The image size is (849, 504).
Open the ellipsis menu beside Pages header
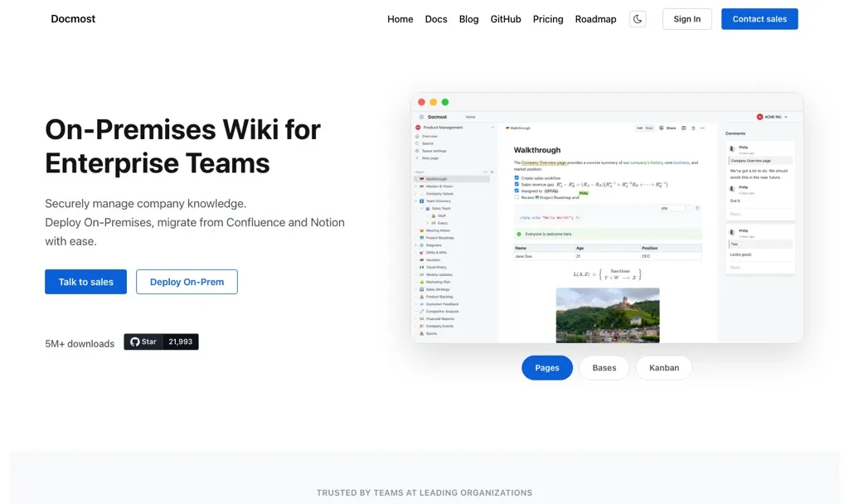click(x=485, y=172)
